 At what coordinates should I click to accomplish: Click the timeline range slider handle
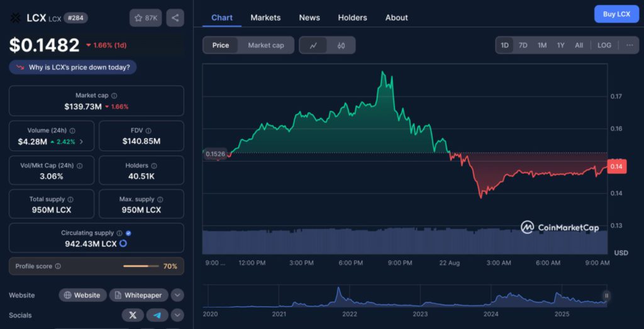(x=606, y=295)
